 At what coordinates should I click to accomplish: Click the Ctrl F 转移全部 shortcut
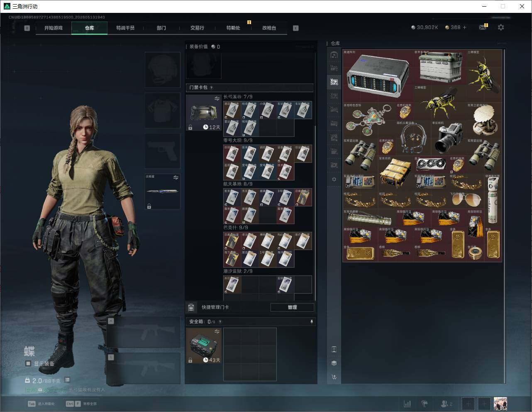click(x=81, y=404)
